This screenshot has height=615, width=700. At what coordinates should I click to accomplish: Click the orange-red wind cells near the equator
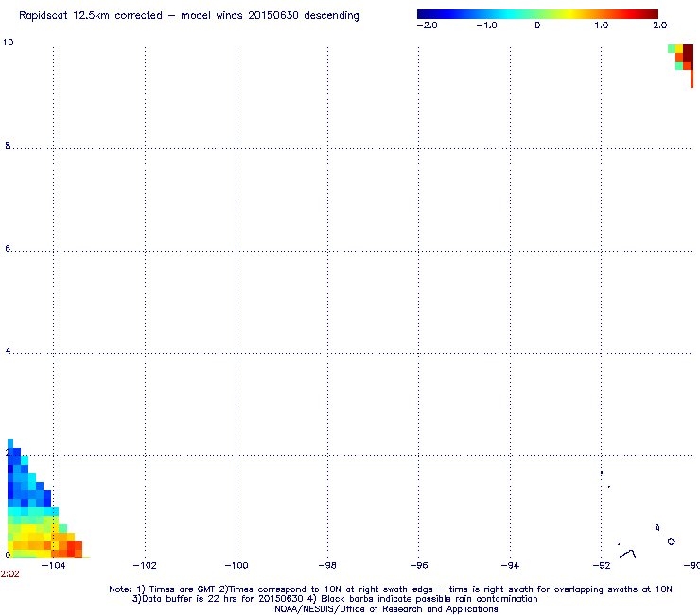tap(67, 549)
